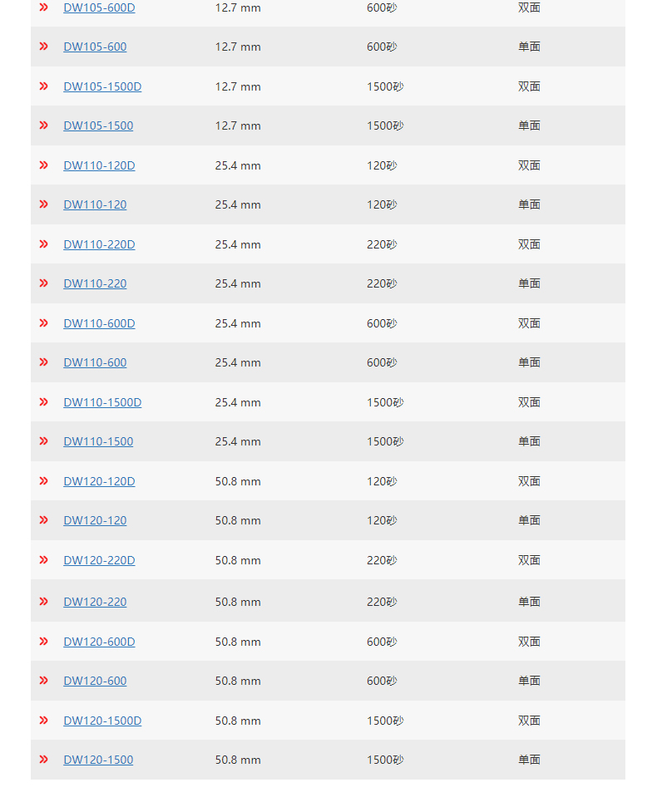Select the DW110-600 model link

click(95, 362)
